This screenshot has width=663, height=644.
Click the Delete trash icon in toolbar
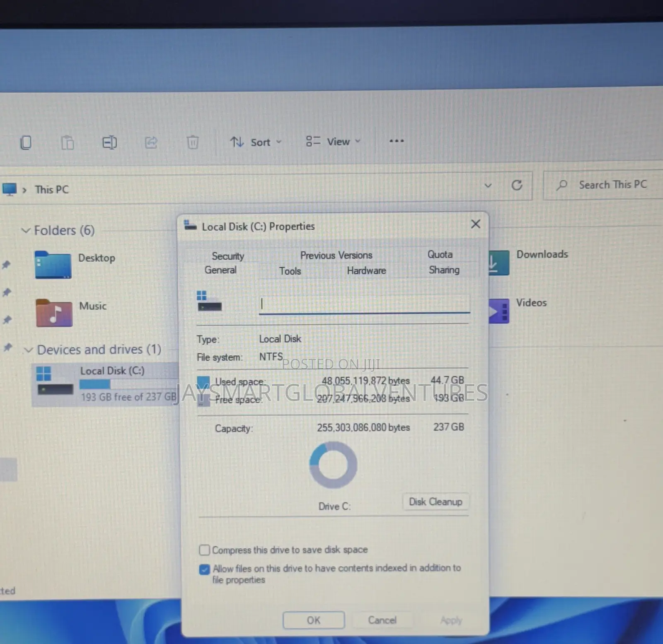click(x=193, y=142)
